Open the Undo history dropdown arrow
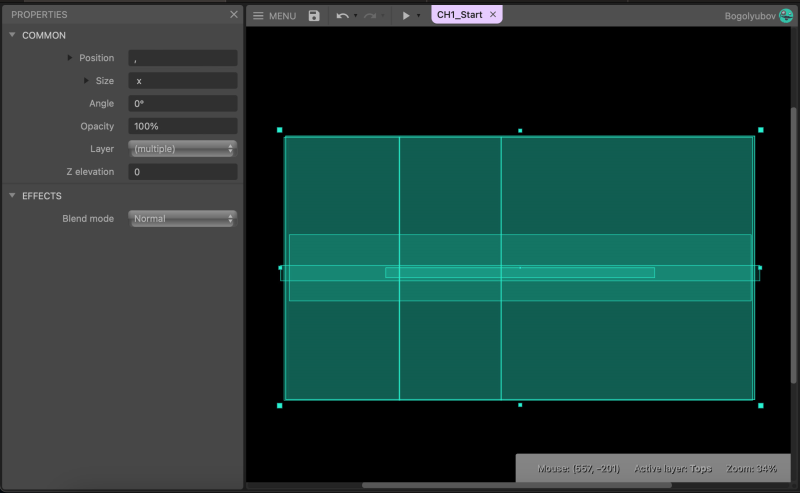Image resolution: width=800 pixels, height=493 pixels. [x=356, y=16]
